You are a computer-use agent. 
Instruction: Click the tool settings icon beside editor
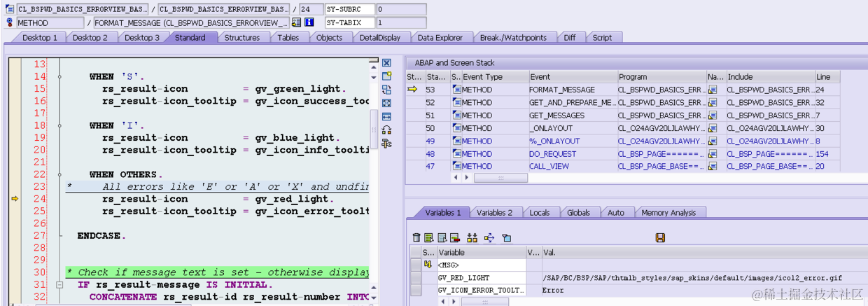pos(386,143)
